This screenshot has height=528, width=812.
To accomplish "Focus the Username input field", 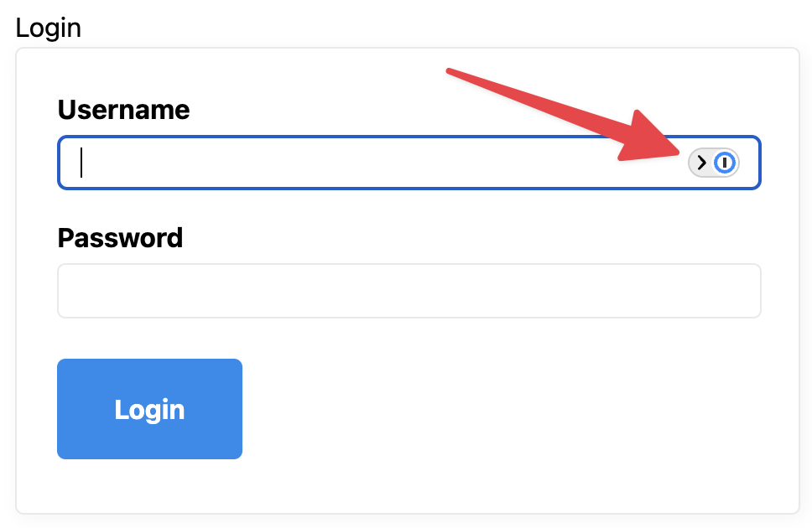I will (x=369, y=163).
